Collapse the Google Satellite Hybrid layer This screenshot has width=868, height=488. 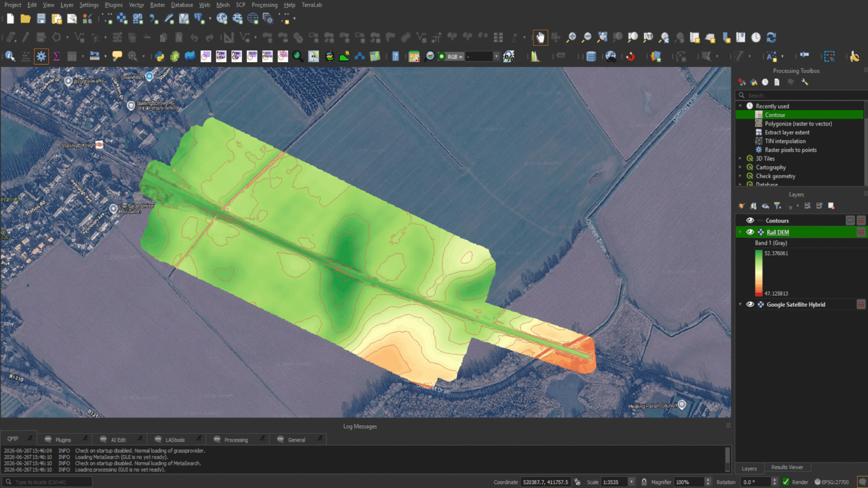pos(740,304)
